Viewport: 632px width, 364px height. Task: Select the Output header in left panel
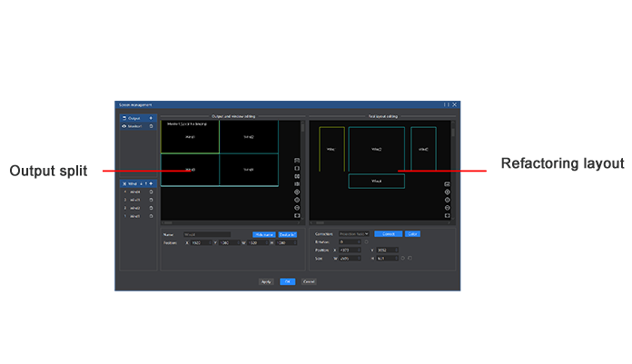pyautogui.click(x=134, y=118)
